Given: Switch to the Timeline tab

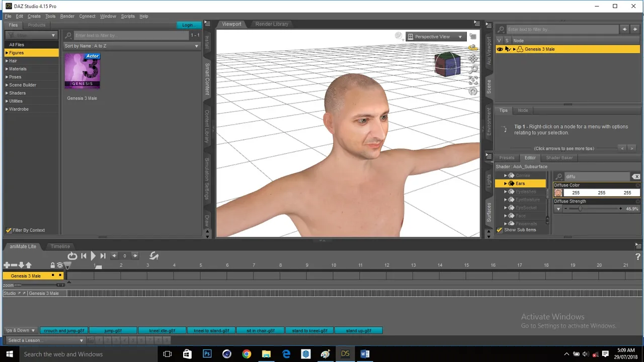Looking at the screenshot, I should pyautogui.click(x=60, y=246).
